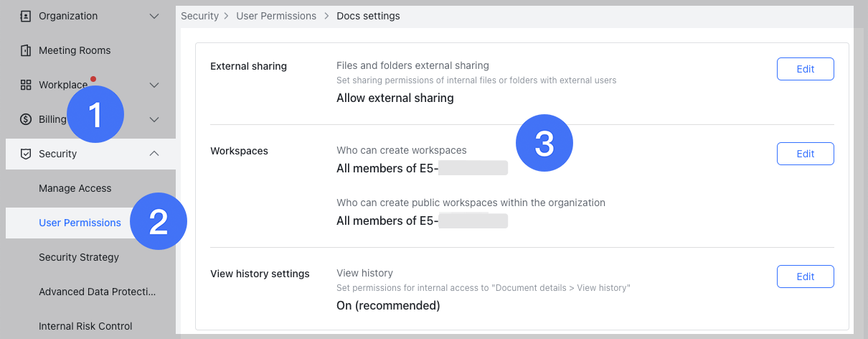The image size is (868, 339).
Task: Expand the Billing section chevron
Action: [x=154, y=119]
